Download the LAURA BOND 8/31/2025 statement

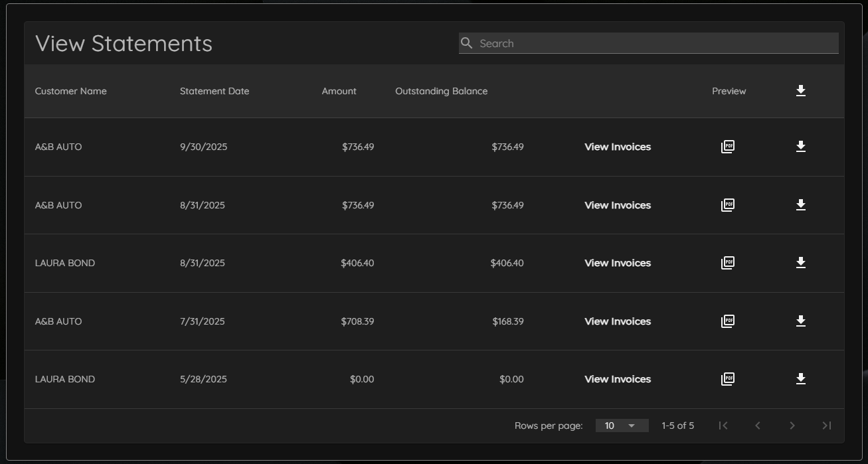[800, 263]
